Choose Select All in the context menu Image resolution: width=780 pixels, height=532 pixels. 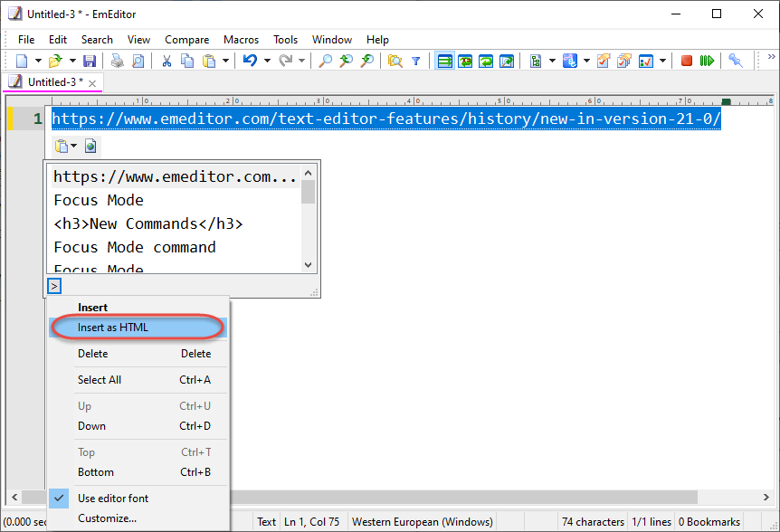(x=138, y=380)
